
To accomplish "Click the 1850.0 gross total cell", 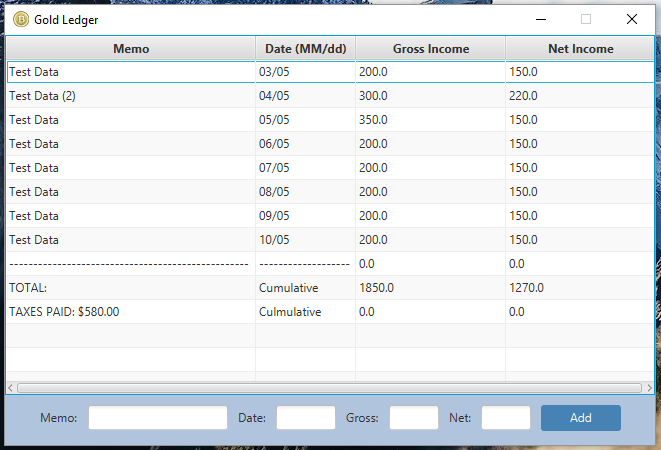I will (430, 288).
